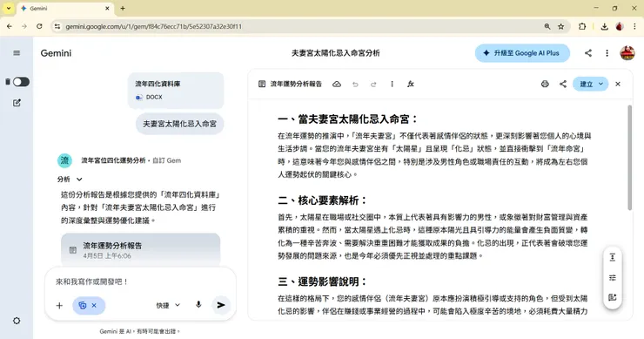Click the user message 夫妻宮太陽化忌入命宮
Viewport: 644px width, 339px height.
point(179,124)
